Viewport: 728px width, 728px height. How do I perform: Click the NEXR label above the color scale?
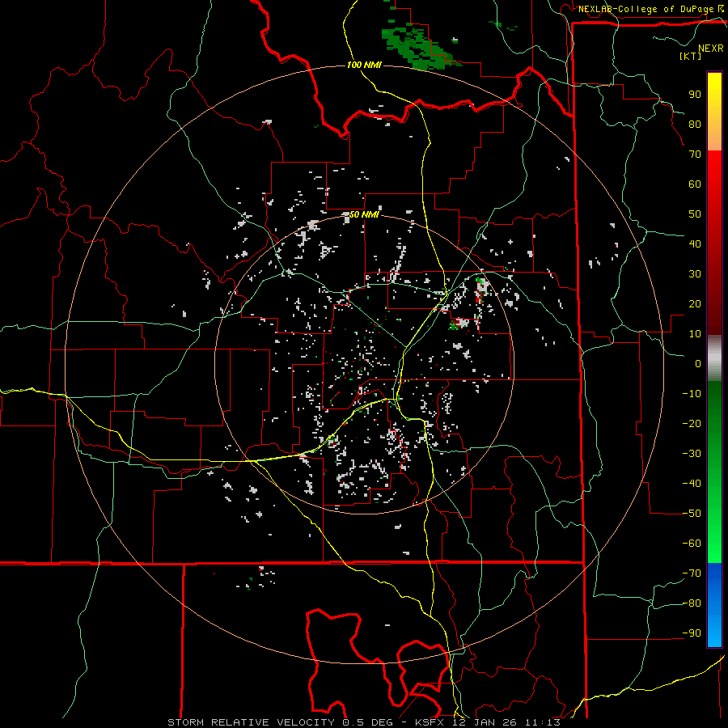click(711, 49)
